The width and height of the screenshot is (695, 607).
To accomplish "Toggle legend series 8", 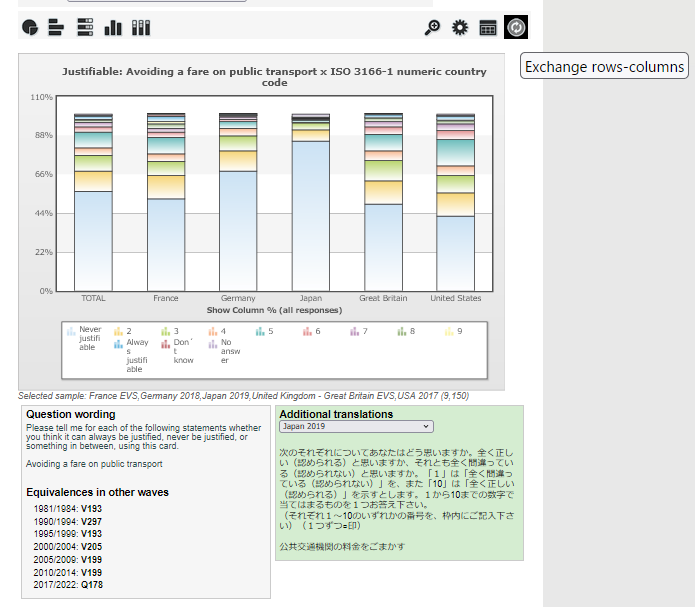I will [x=406, y=331].
